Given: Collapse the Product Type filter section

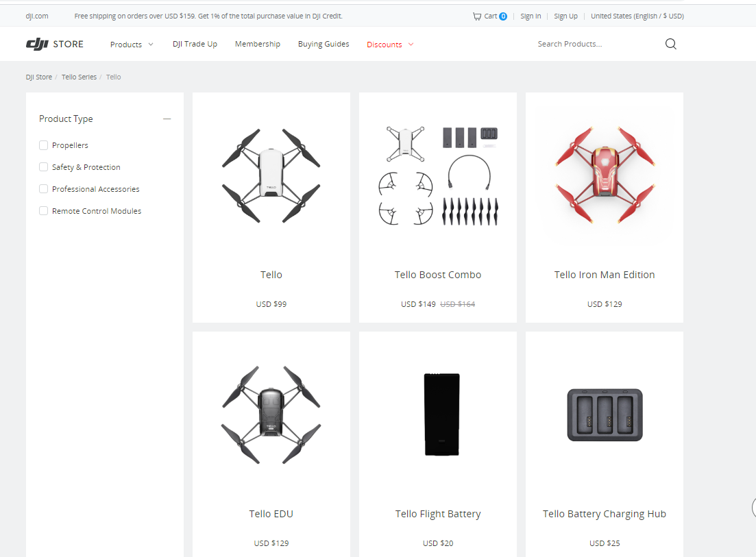Looking at the screenshot, I should click(167, 119).
